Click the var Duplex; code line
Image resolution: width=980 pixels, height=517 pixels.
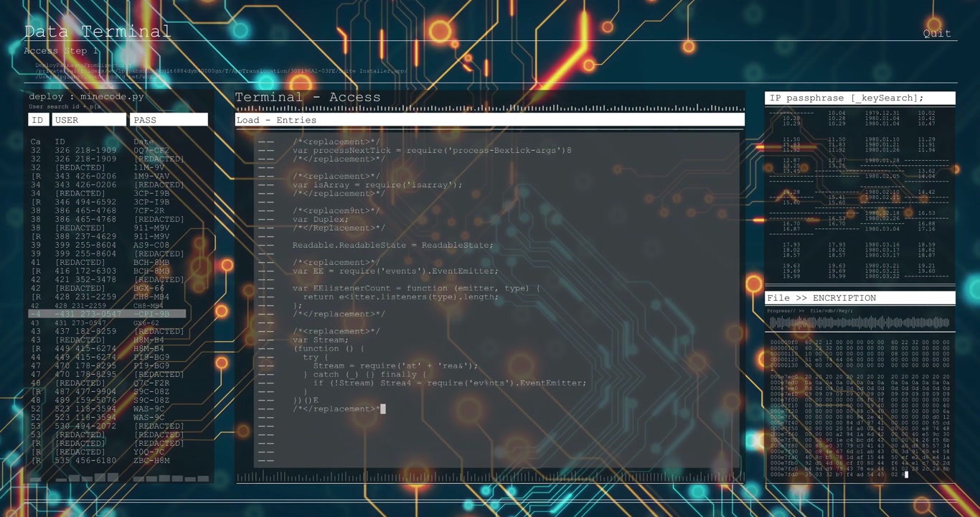pos(321,219)
